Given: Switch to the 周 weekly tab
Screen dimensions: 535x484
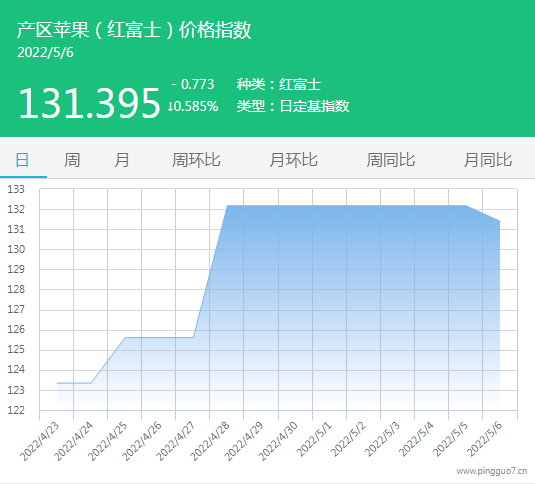Looking at the screenshot, I should pyautogui.click(x=72, y=160).
